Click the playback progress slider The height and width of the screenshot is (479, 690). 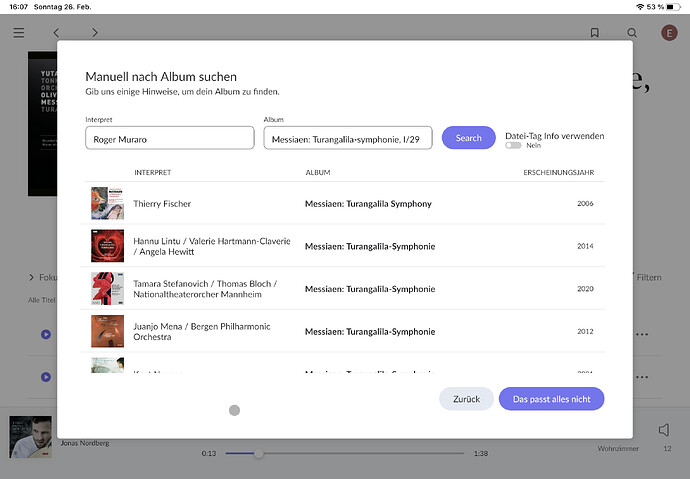tap(345, 453)
